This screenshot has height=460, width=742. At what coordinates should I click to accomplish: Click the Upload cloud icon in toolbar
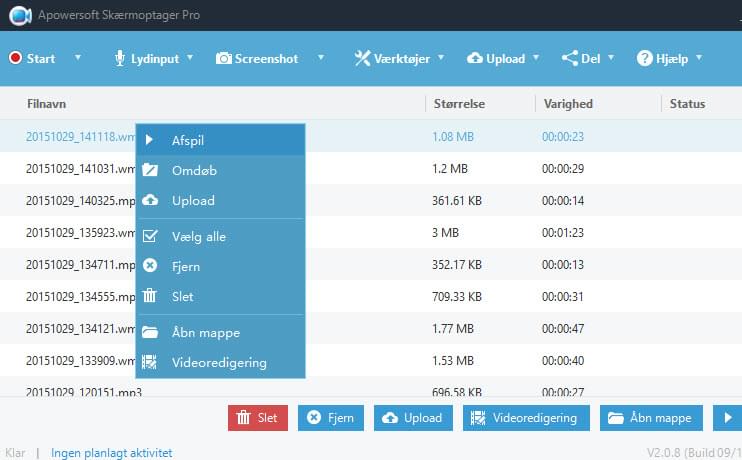[475, 58]
